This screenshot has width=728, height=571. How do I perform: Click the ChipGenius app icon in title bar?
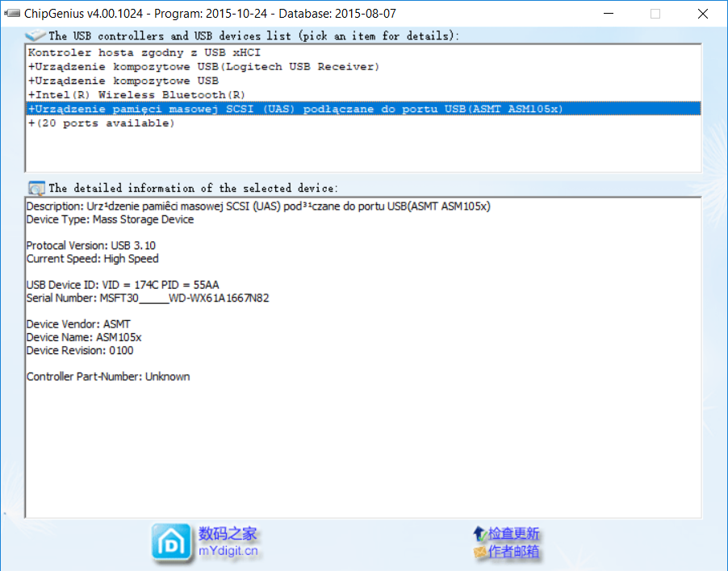click(x=11, y=14)
